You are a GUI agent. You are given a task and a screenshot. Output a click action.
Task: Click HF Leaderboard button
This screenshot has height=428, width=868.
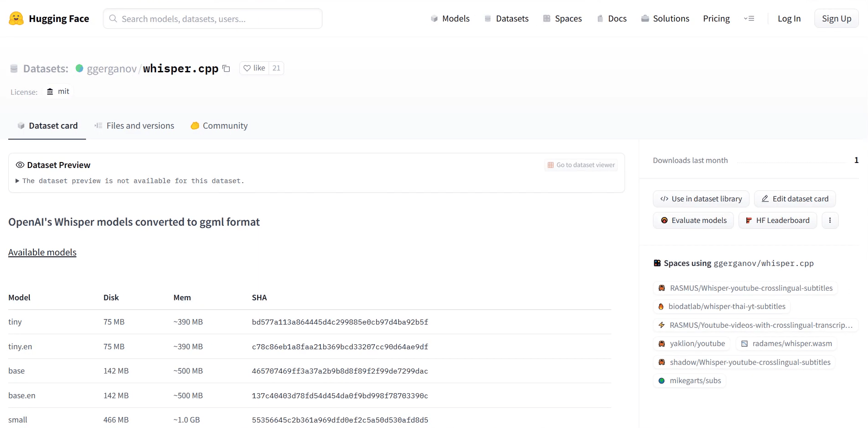[777, 220]
